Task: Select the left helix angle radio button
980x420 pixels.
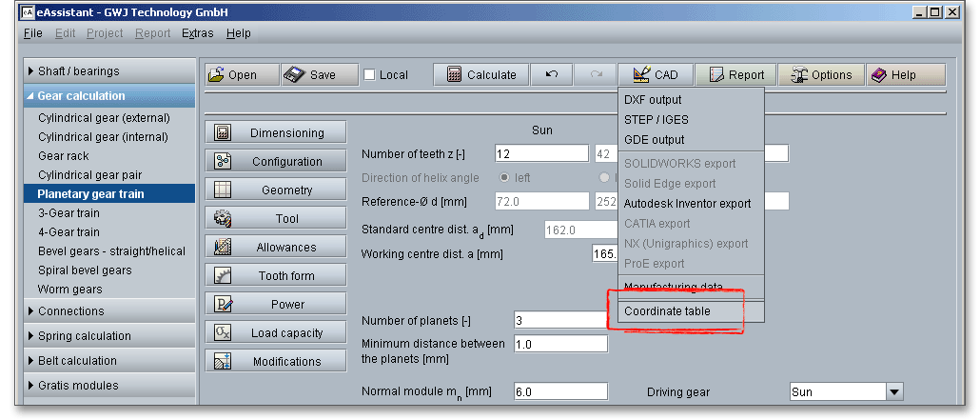Action: [x=504, y=178]
